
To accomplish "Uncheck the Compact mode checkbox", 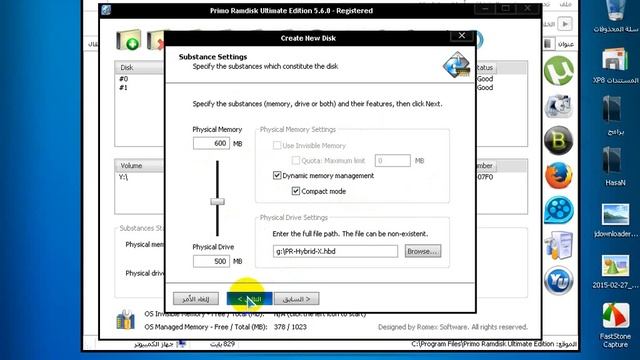I will [296, 191].
